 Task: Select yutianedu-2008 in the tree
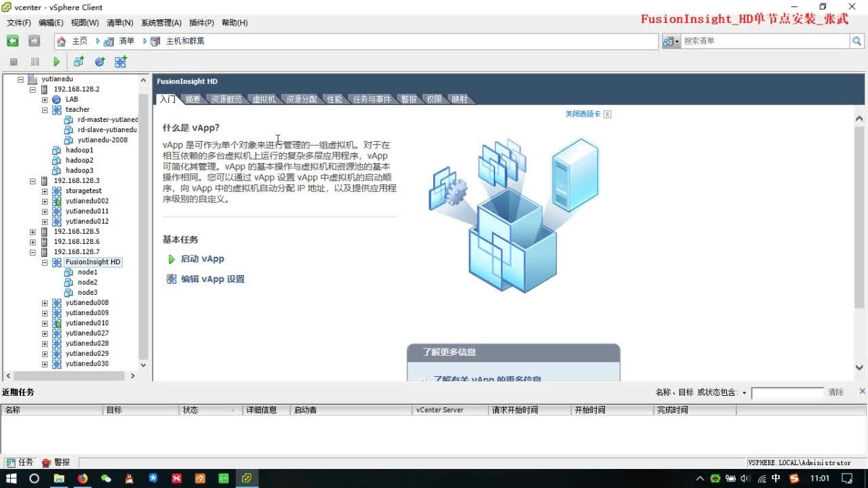(x=102, y=140)
